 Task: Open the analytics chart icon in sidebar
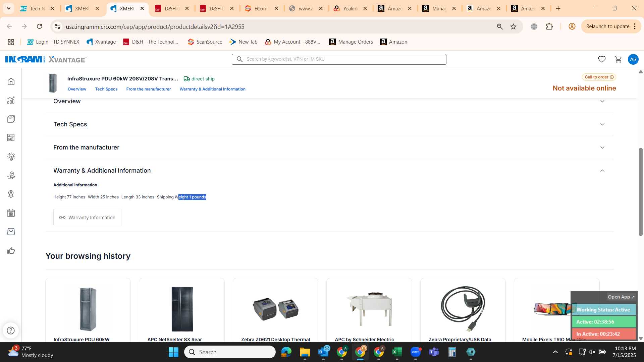point(11,100)
